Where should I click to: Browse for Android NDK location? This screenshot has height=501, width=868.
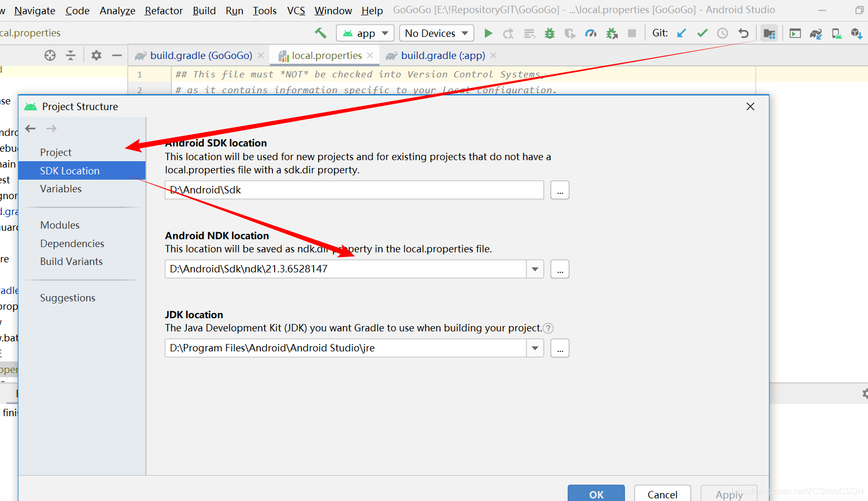click(560, 269)
